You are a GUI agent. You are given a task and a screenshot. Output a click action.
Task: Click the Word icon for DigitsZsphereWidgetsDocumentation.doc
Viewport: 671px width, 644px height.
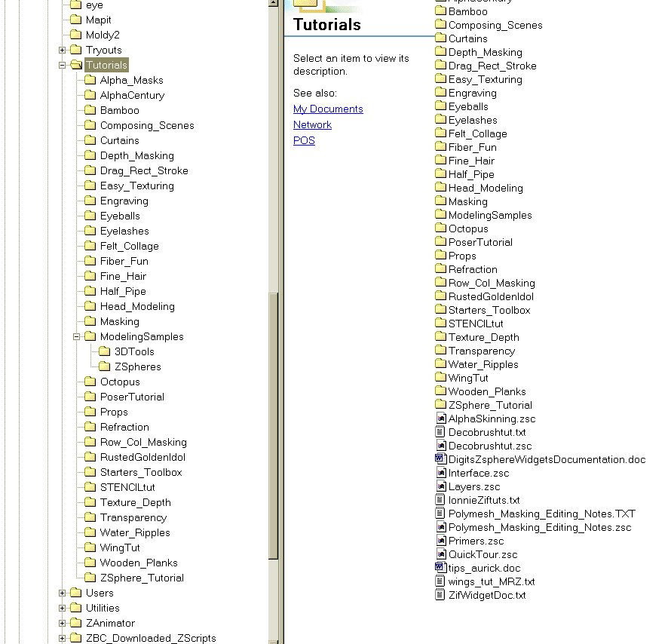click(x=441, y=459)
